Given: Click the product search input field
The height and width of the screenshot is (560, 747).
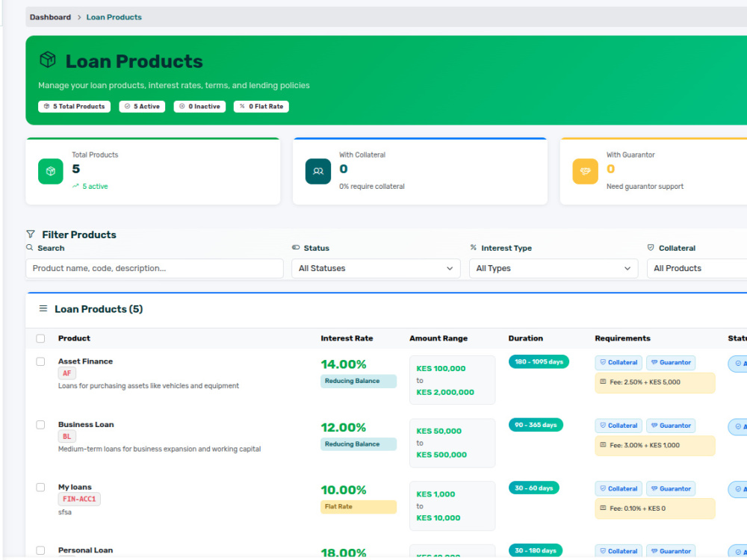Looking at the screenshot, I should [x=155, y=269].
